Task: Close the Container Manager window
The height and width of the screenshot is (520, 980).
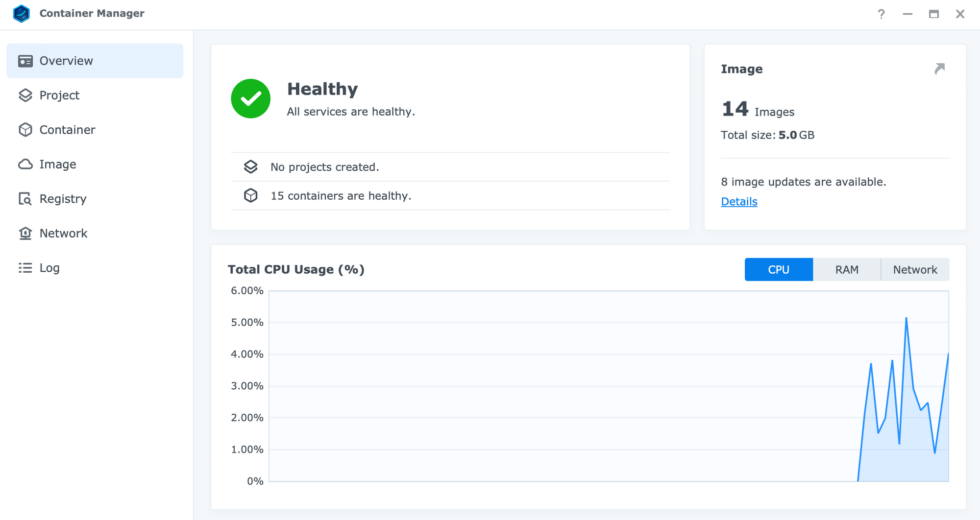Action: 960,14
